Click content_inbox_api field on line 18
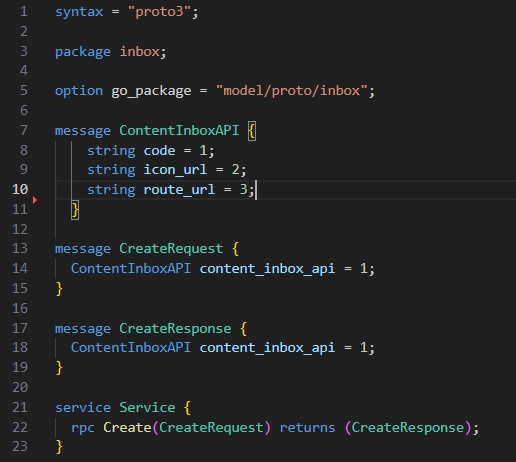The width and height of the screenshot is (516, 462). click(267, 348)
